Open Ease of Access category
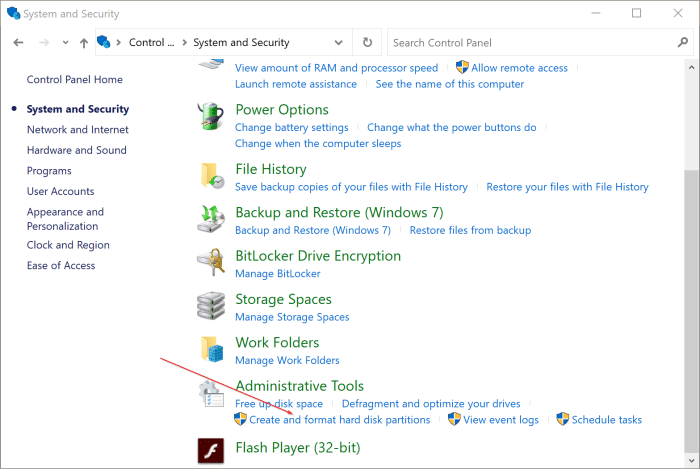This screenshot has width=700, height=469. pos(61,266)
